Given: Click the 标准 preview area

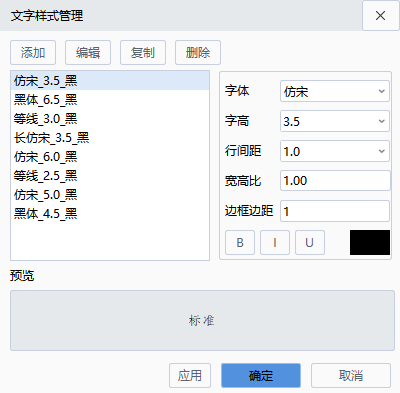Looking at the screenshot, I should (202, 320).
